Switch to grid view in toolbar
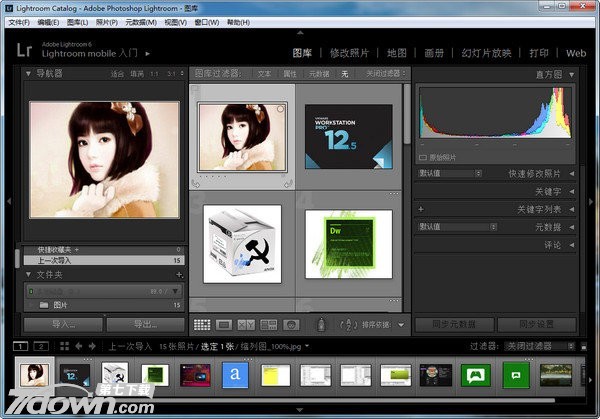Screen dimensions: 600x419 pyautogui.click(x=202, y=324)
